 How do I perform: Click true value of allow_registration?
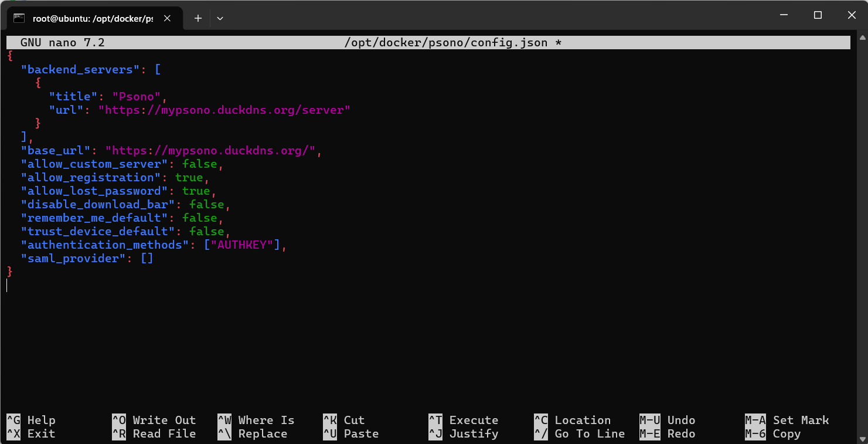(189, 177)
